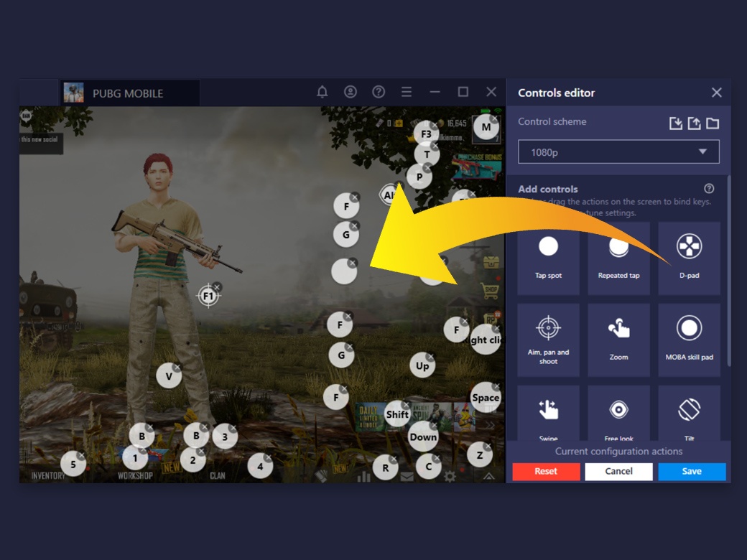Image resolution: width=747 pixels, height=560 pixels.
Task: Open INVENTORY in the game lobby
Action: 48,476
